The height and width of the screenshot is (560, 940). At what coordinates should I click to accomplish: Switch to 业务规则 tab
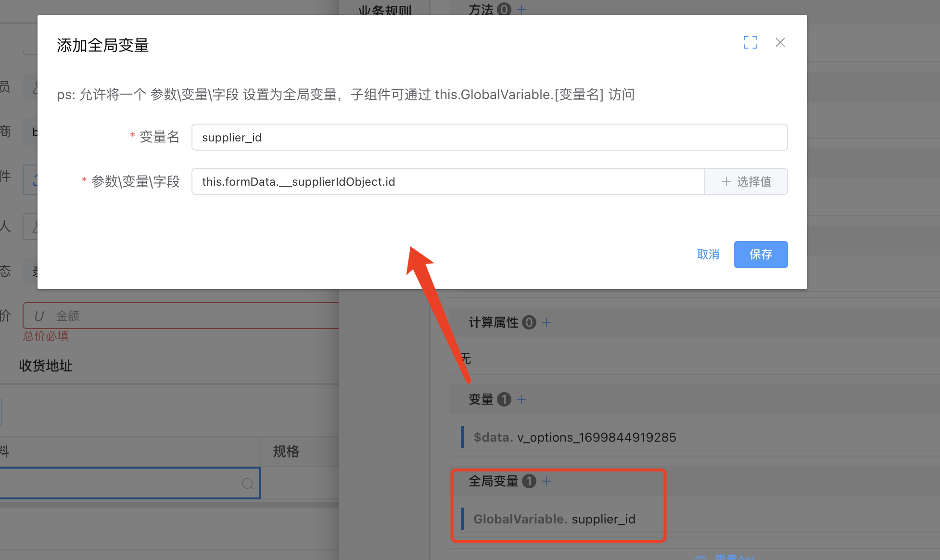pyautogui.click(x=385, y=10)
